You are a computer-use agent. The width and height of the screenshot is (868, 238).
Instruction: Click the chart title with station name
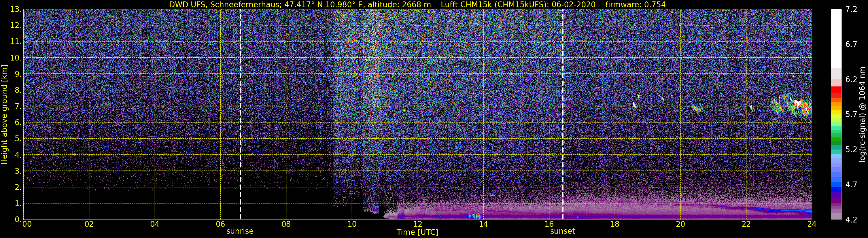(417, 4)
